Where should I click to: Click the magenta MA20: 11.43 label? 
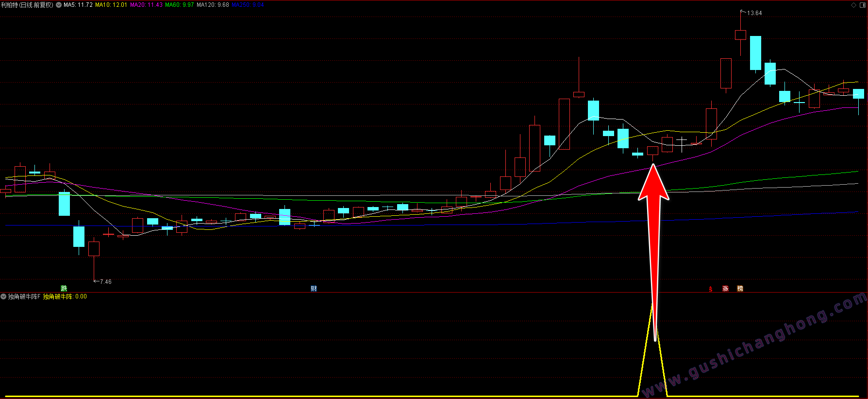point(146,5)
